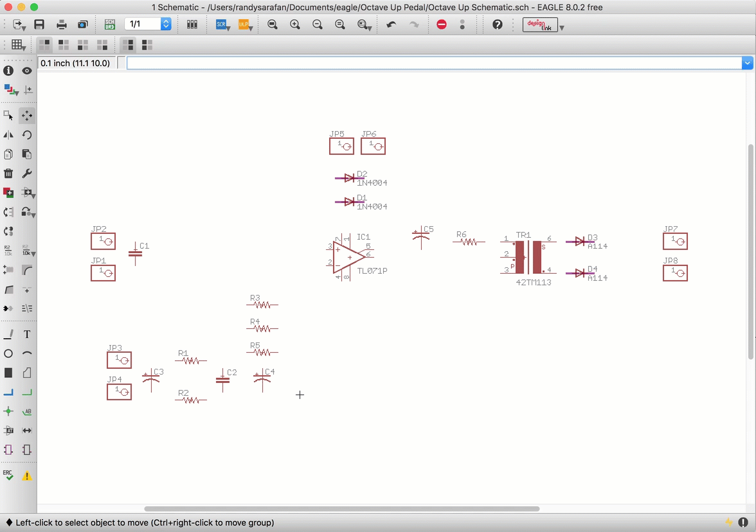The image size is (756, 532).
Task: Click the horizontal scrollbar thumb
Action: [x=342, y=508]
